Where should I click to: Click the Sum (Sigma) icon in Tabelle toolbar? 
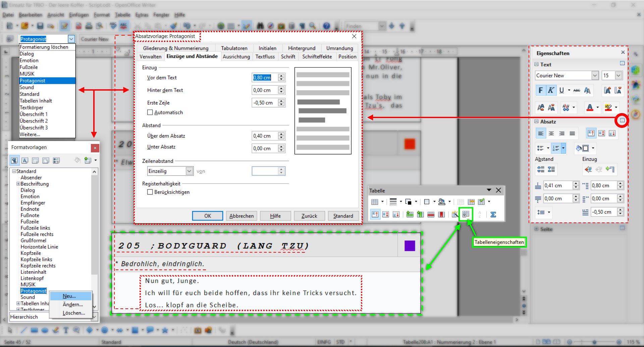pos(493,214)
